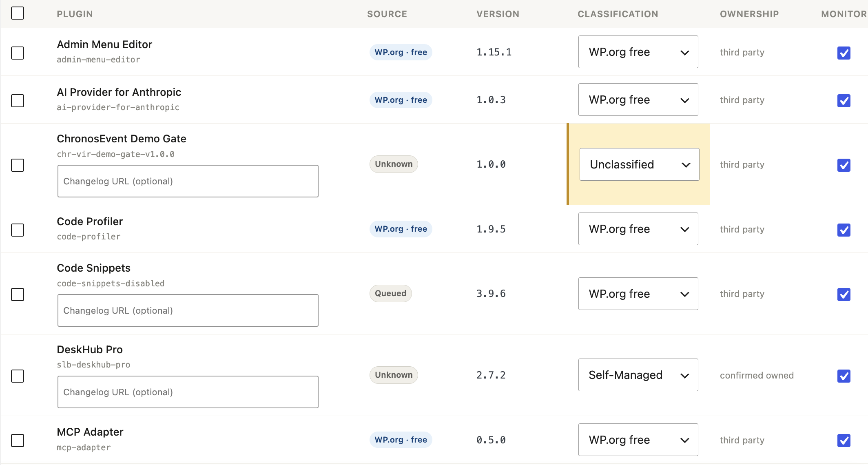The height and width of the screenshot is (465, 868).
Task: Click the Unknown source badge for ChronosEvent Demo Gate
Action: [394, 164]
